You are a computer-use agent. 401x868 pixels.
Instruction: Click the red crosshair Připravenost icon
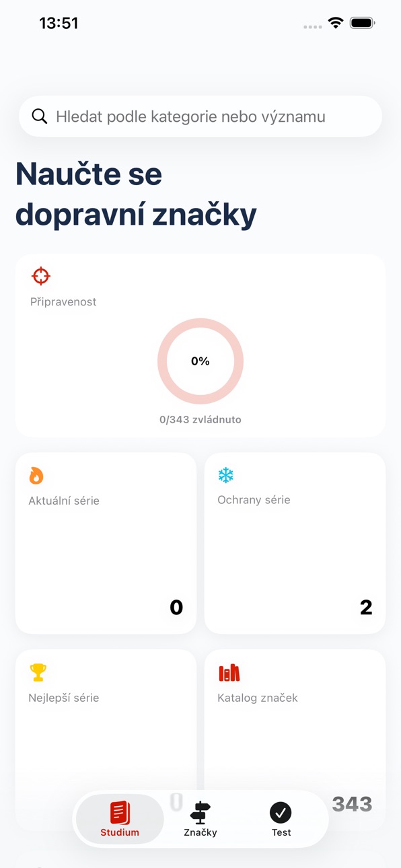coord(41,276)
